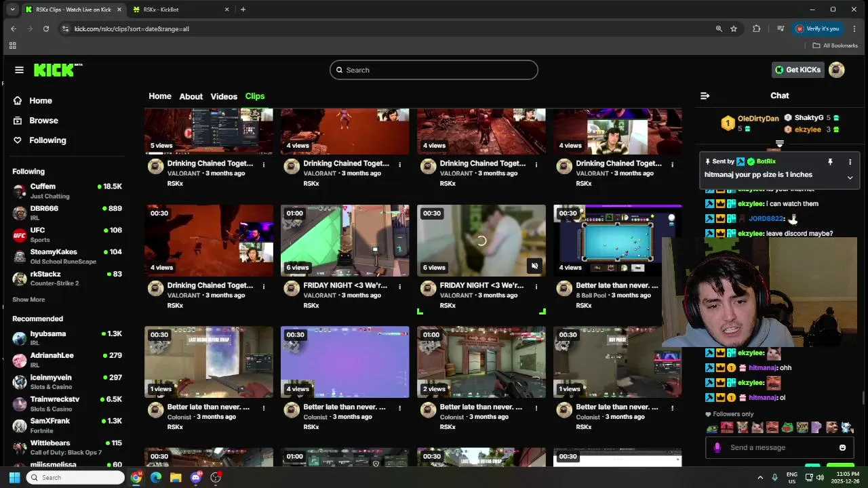Open UFC channel in sidebar
Screen dimensions: 868x488
click(67, 235)
